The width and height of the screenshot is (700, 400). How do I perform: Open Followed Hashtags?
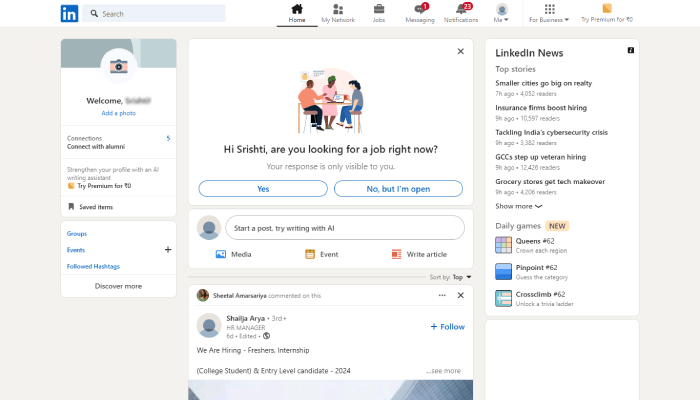pyautogui.click(x=93, y=267)
